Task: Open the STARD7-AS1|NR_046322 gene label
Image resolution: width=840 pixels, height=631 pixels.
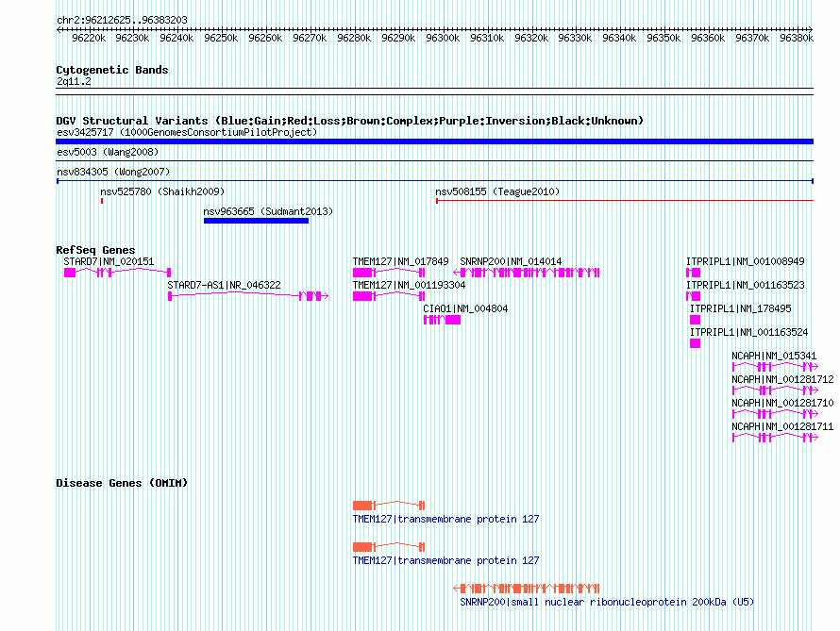Action: 224,285
